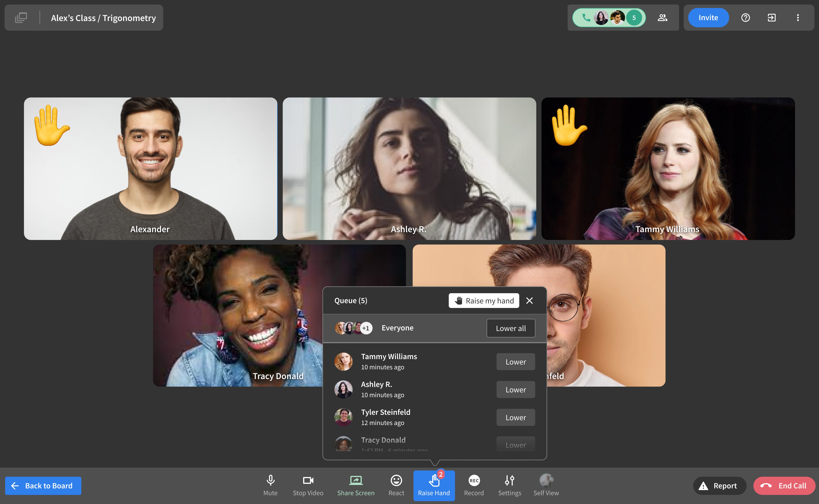Click the Back to Board button
The height and width of the screenshot is (504, 819).
[x=43, y=486]
